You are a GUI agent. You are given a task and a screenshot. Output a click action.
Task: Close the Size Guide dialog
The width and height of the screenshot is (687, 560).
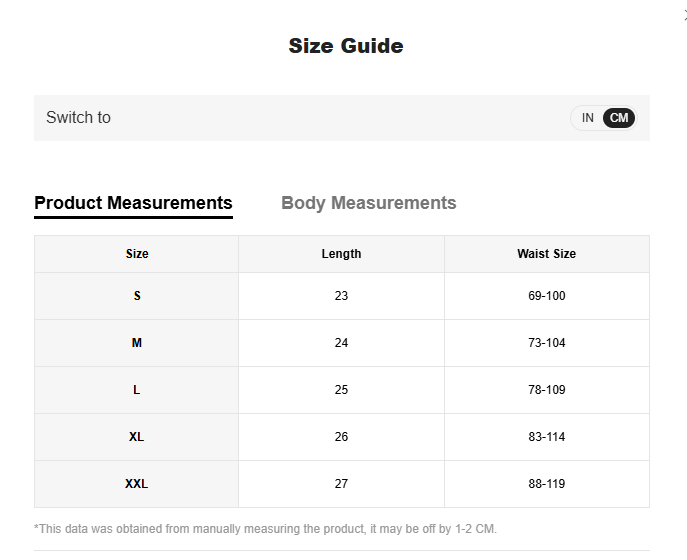(684, 13)
